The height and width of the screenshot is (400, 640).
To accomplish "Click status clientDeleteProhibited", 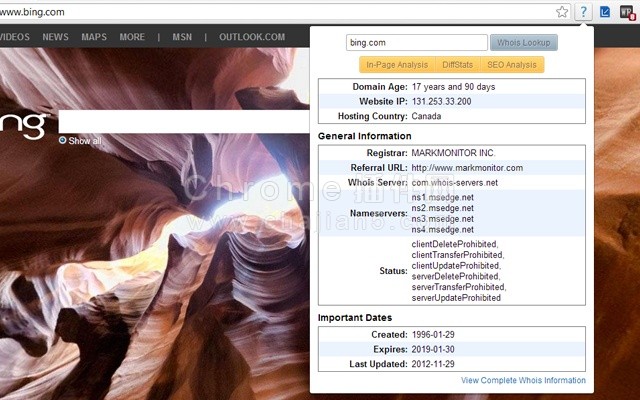I will coord(455,244).
